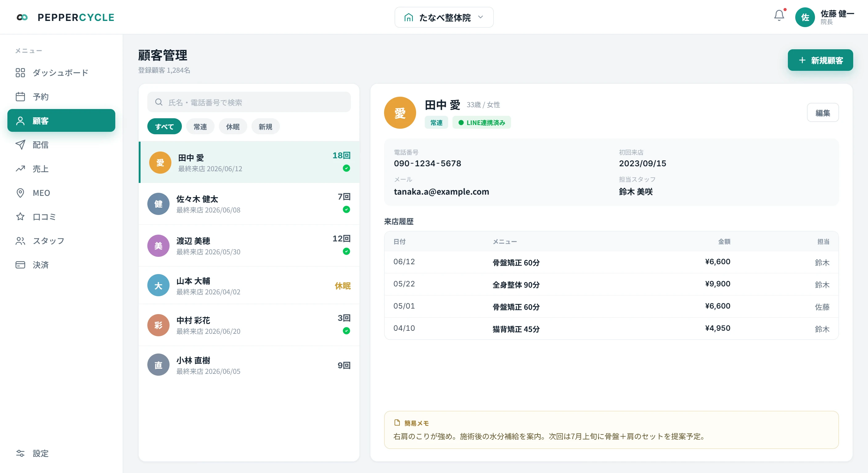This screenshot has height=473, width=868.
Task: Click the 口コミ star icon
Action: click(20, 217)
